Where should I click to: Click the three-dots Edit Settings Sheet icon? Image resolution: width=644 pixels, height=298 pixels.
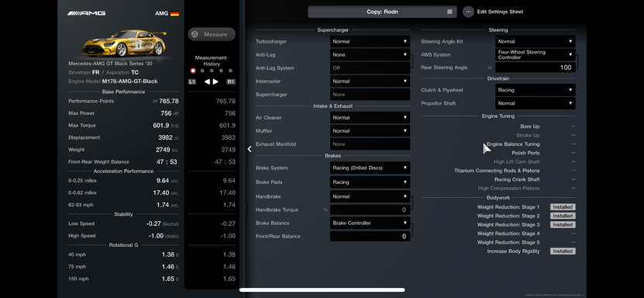click(x=468, y=12)
